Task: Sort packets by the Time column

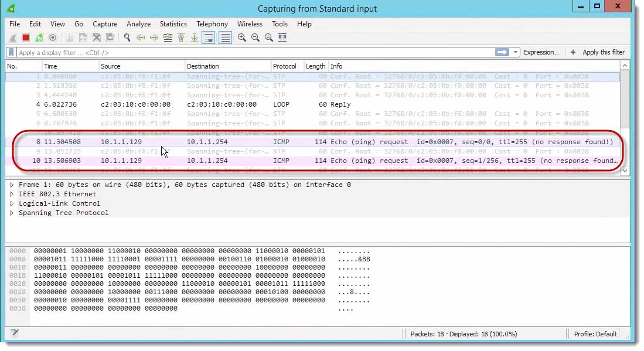Action: (71, 66)
